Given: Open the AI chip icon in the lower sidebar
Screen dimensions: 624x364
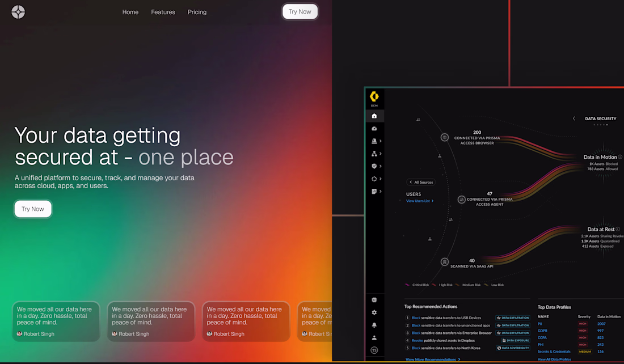Looking at the screenshot, I should (x=374, y=300).
